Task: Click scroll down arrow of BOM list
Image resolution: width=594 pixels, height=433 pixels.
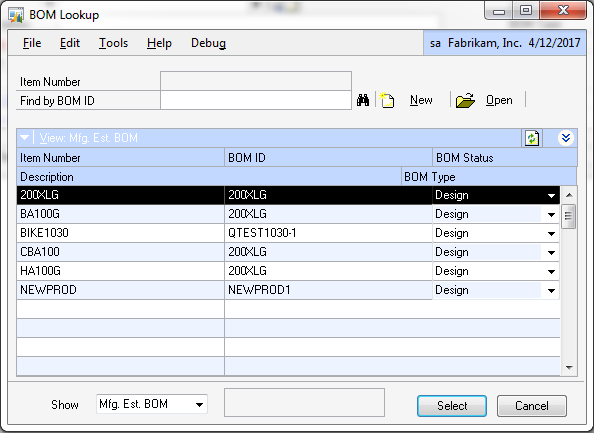Action: coord(569,367)
